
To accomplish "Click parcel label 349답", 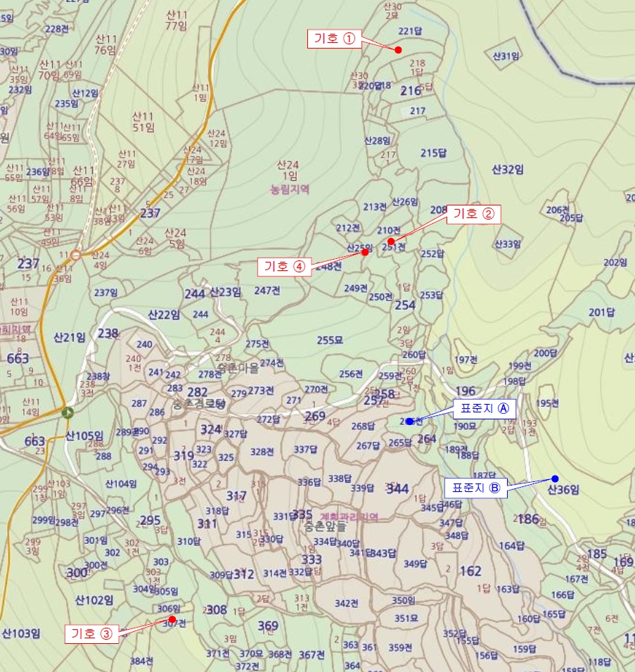I will 416,564.
